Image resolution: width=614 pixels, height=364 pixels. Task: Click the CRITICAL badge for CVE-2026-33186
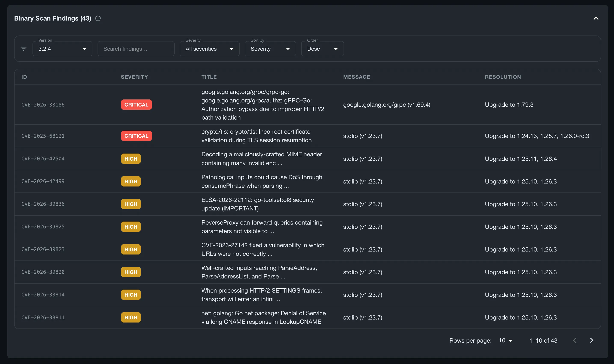coord(136,105)
